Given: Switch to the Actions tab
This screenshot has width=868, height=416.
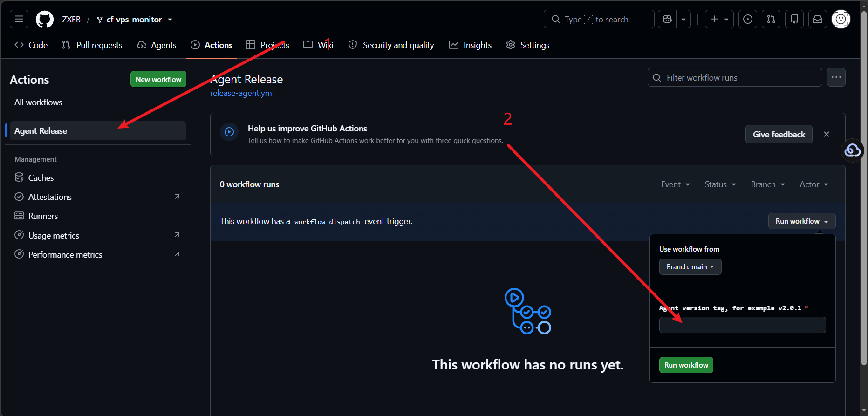Looking at the screenshot, I should pyautogui.click(x=212, y=45).
